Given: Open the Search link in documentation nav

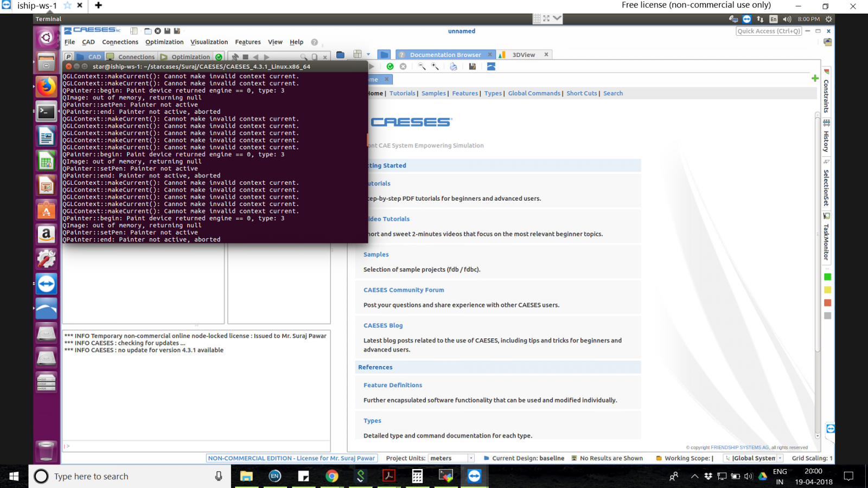Looking at the screenshot, I should click(613, 93).
